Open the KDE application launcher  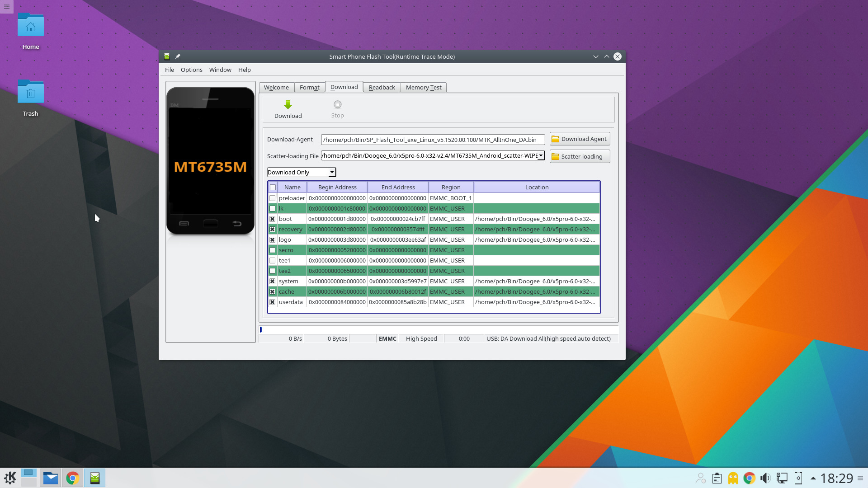click(10, 478)
